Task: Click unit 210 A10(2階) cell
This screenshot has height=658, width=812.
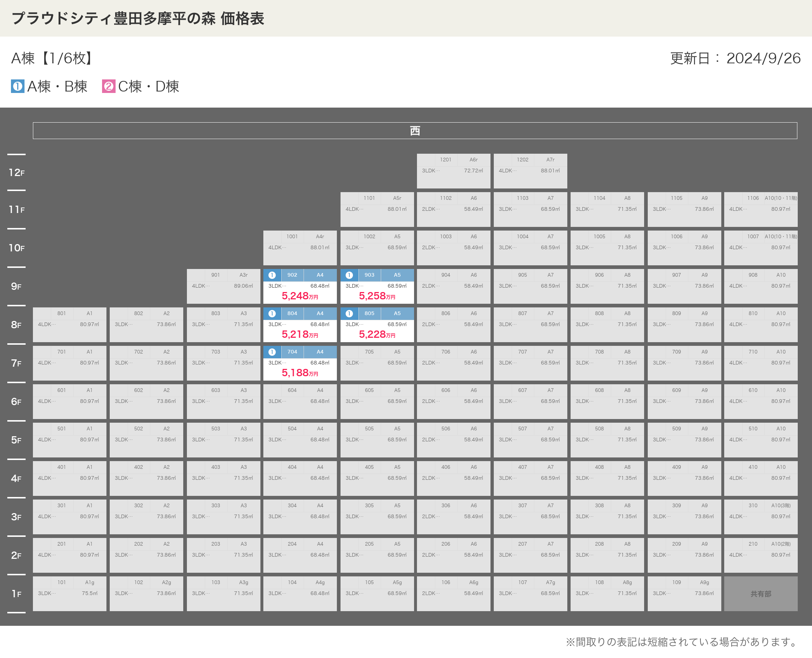Action: (761, 555)
